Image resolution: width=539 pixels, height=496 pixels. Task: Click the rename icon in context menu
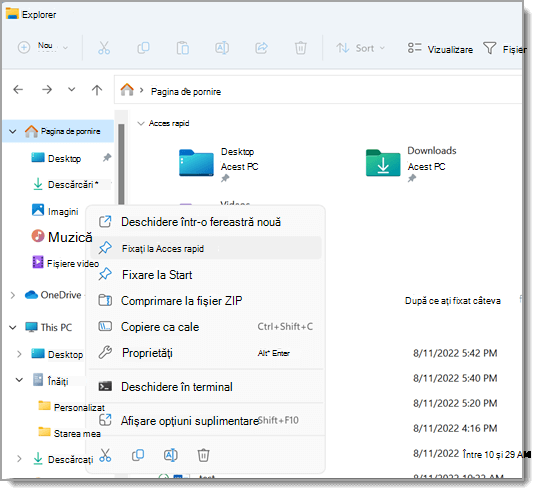(170, 455)
